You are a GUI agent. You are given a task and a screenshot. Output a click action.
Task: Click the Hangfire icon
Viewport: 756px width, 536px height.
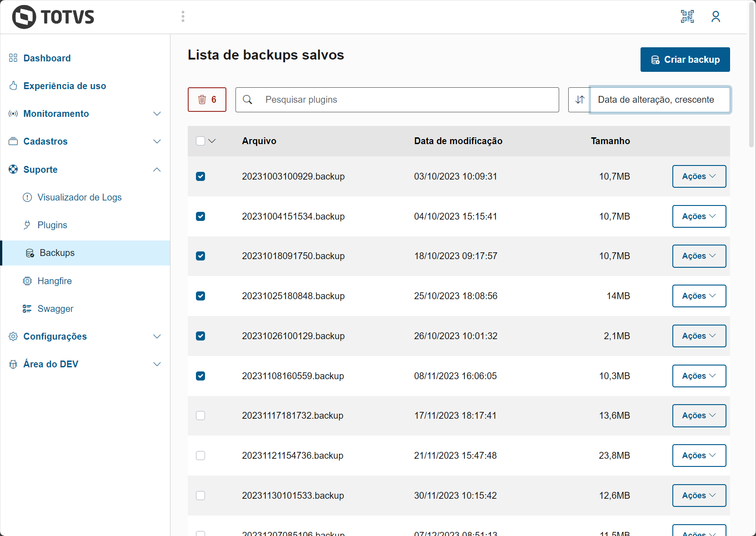pyautogui.click(x=27, y=281)
